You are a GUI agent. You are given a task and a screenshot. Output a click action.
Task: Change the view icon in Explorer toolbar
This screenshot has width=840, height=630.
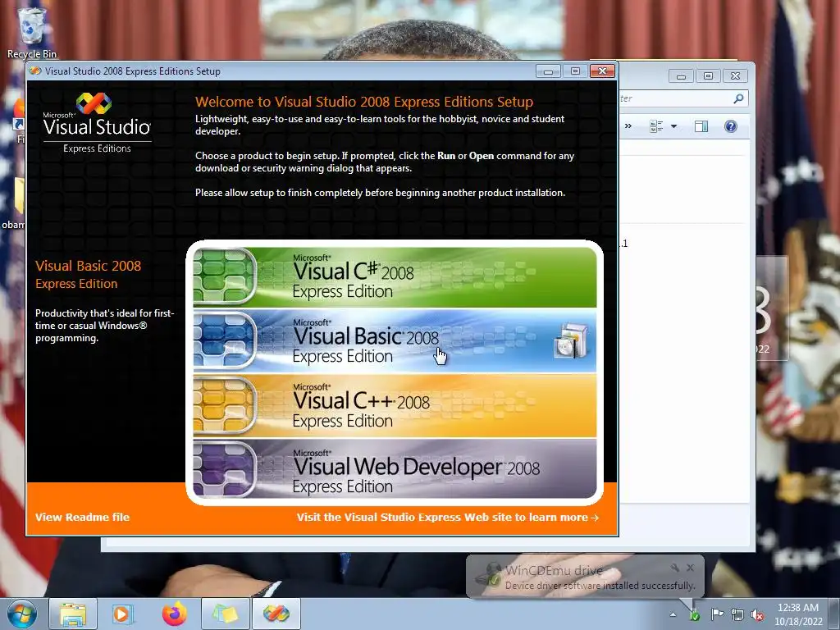click(656, 126)
